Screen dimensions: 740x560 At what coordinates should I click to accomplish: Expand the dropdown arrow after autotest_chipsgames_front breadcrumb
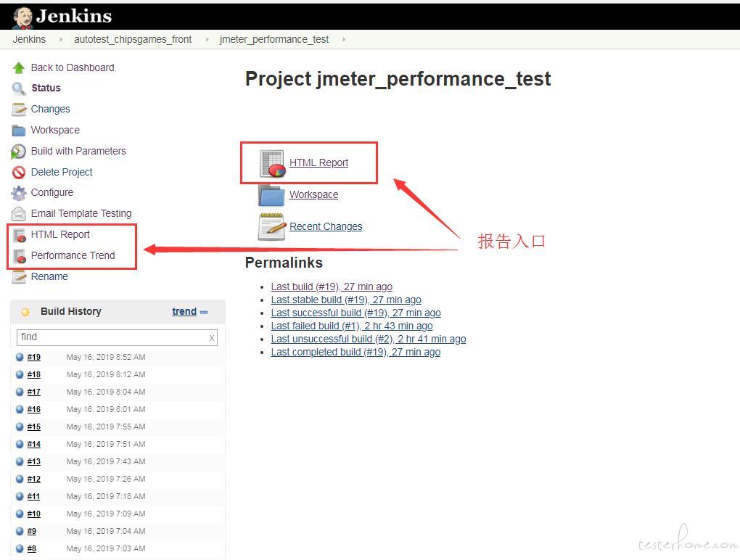tap(207, 40)
